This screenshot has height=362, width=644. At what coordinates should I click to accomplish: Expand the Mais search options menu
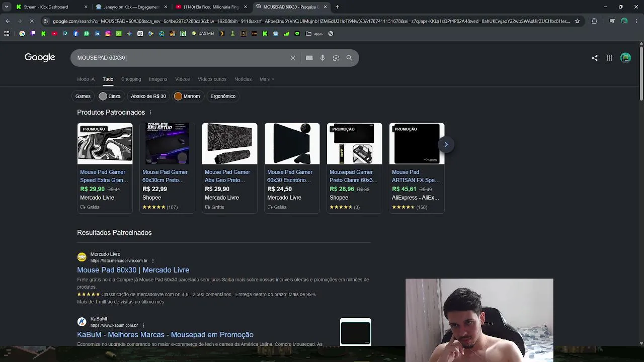point(267,79)
